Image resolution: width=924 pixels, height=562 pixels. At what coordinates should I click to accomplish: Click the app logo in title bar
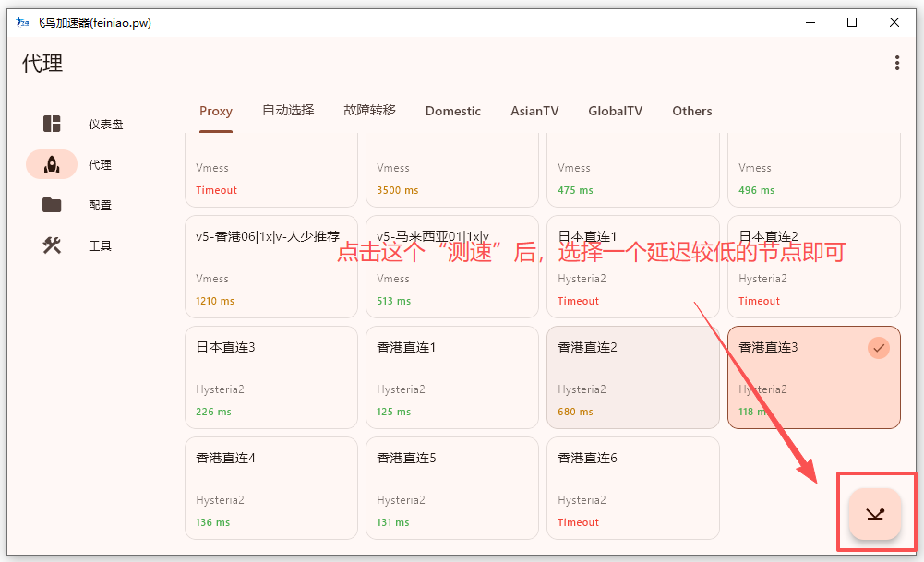click(x=22, y=23)
